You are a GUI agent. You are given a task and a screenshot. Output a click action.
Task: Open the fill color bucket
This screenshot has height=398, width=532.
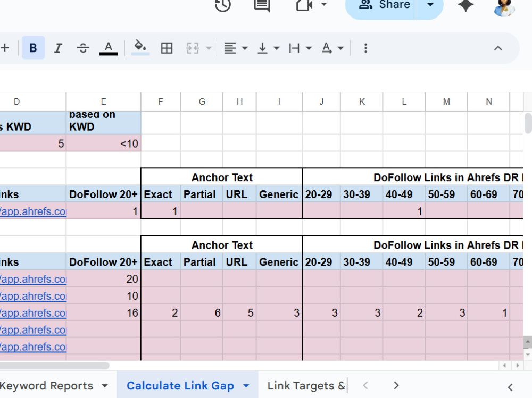pos(140,48)
